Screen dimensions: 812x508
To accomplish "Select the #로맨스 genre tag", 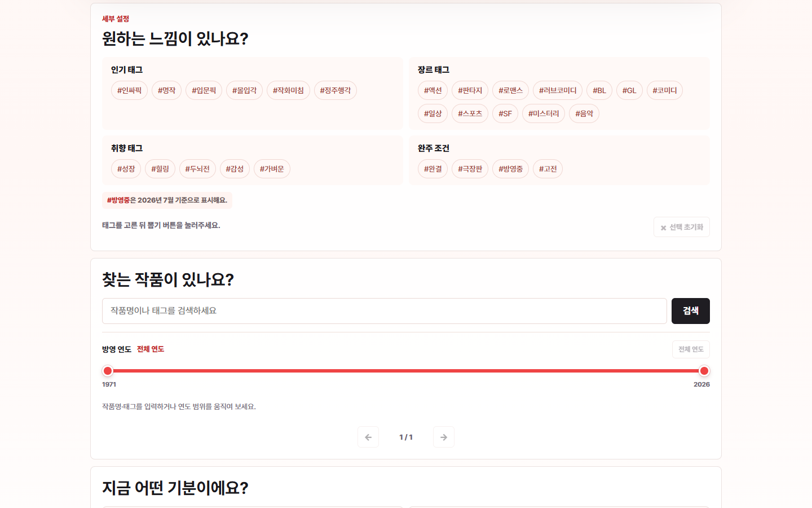I will tap(510, 90).
